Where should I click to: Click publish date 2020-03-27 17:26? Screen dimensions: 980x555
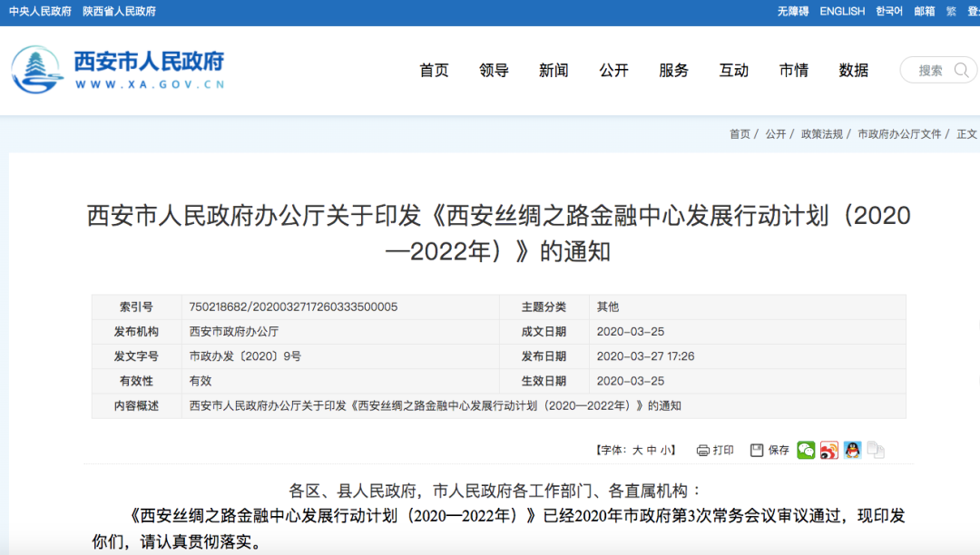pos(646,355)
